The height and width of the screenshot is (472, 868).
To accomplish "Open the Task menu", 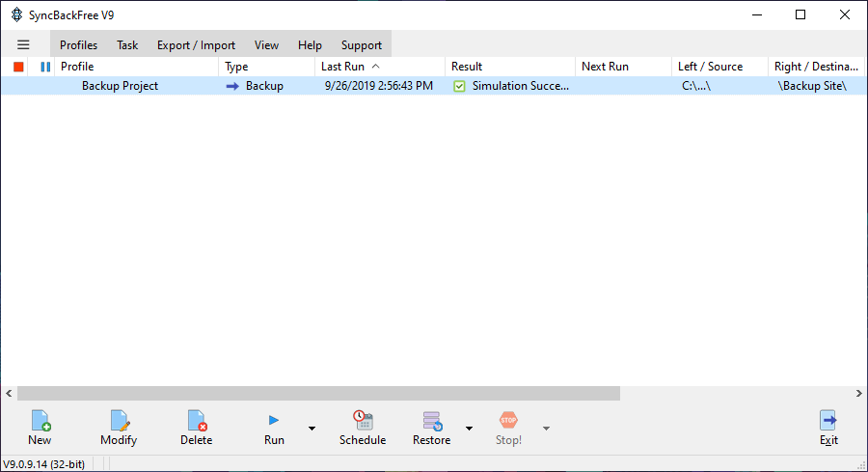I will pyautogui.click(x=127, y=45).
